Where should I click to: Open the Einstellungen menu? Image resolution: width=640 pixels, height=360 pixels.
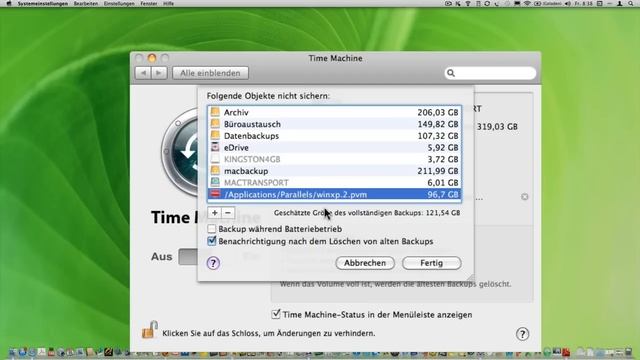[119, 3]
